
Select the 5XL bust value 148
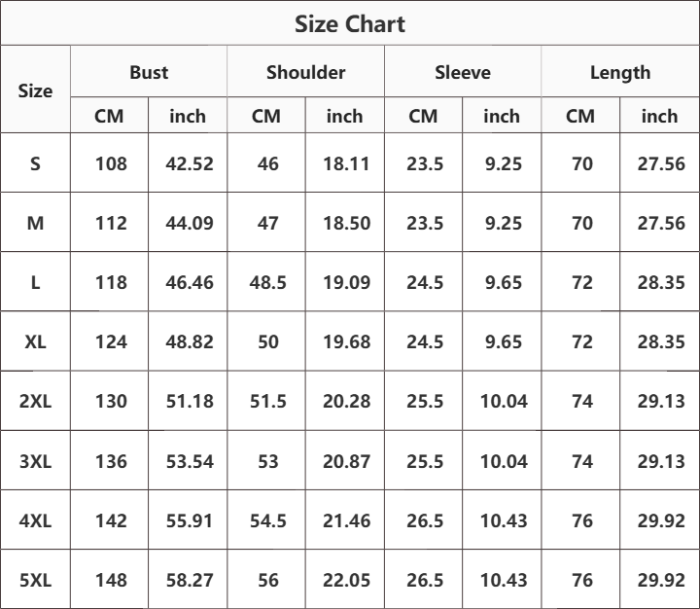pos(111,580)
